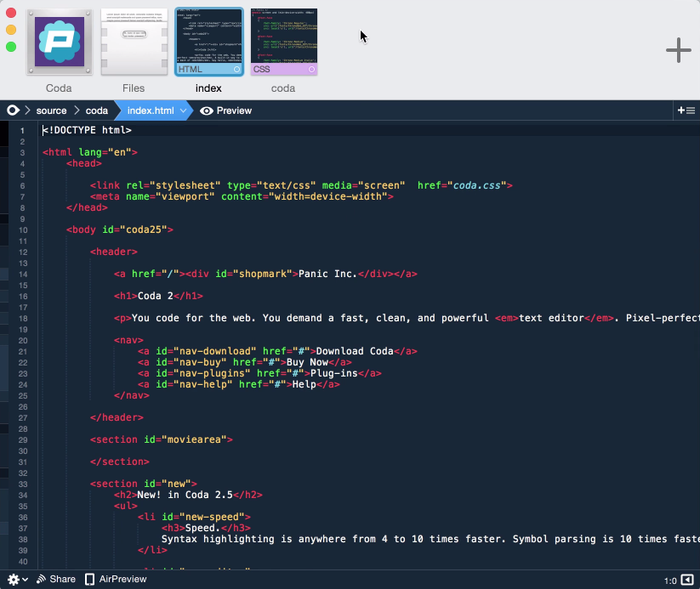Click section id="moviearea" tag
700x589 pixels.
coord(161,439)
